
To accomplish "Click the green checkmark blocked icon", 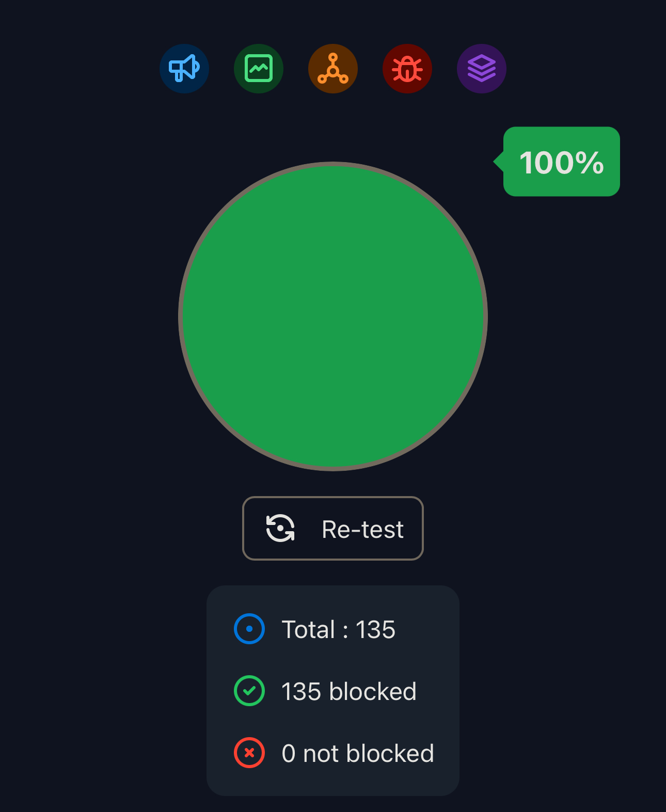I will click(x=249, y=691).
